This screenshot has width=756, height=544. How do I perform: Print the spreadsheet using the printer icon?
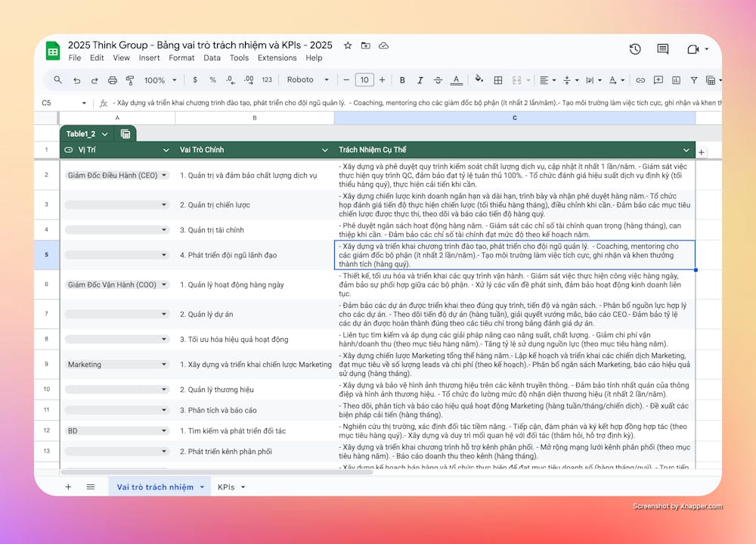coord(112,80)
